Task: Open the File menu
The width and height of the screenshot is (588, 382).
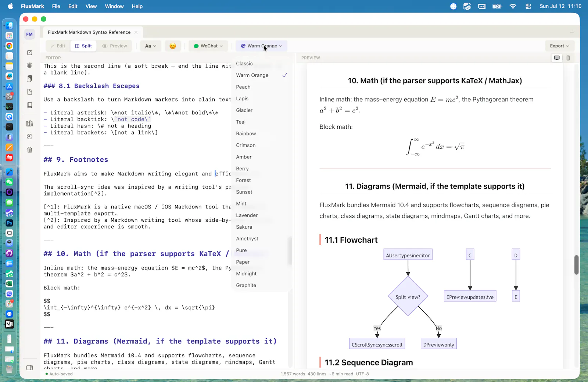Action: pos(56,6)
